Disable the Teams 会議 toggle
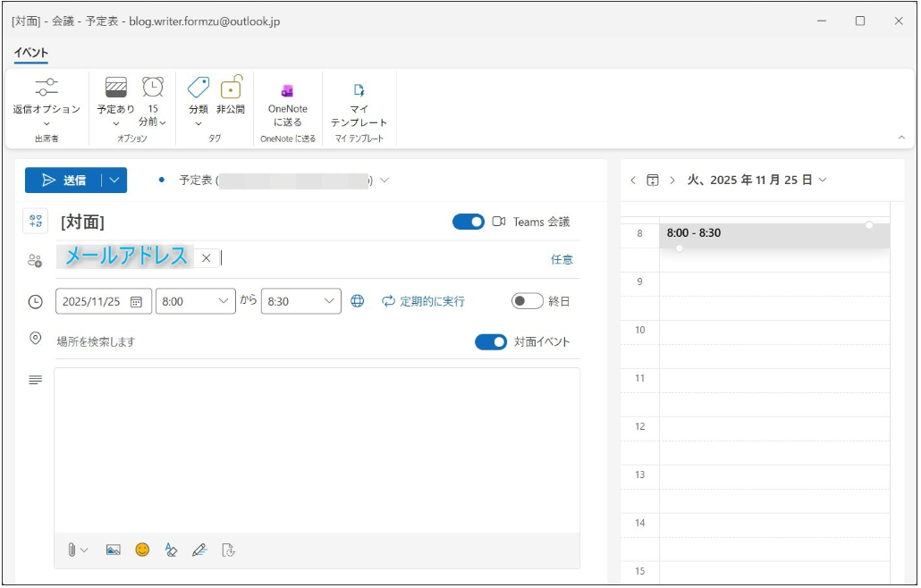 (x=468, y=222)
